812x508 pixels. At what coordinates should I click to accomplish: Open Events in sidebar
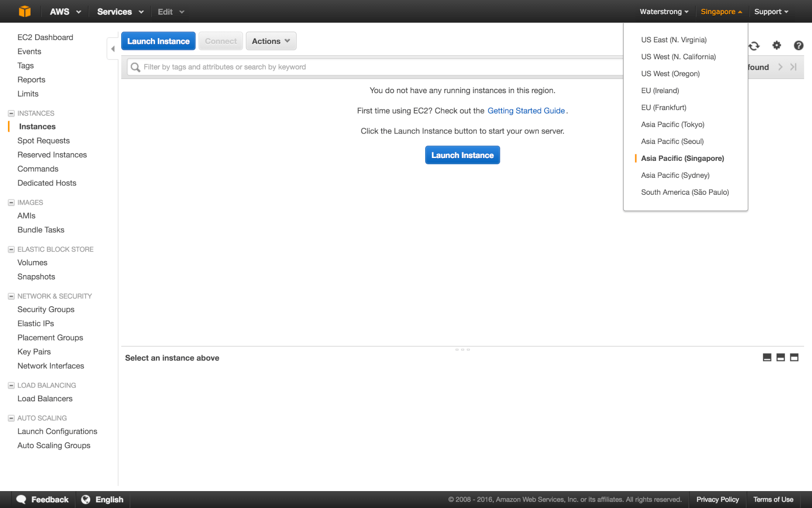point(29,51)
